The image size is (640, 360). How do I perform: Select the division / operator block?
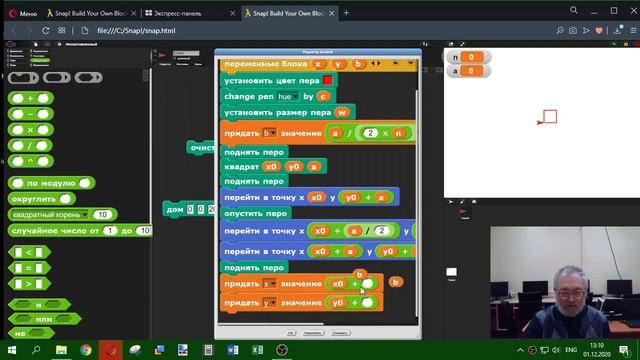tap(31, 145)
